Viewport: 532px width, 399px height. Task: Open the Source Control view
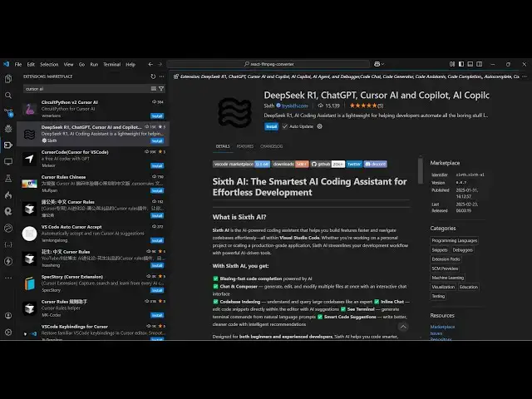8,112
